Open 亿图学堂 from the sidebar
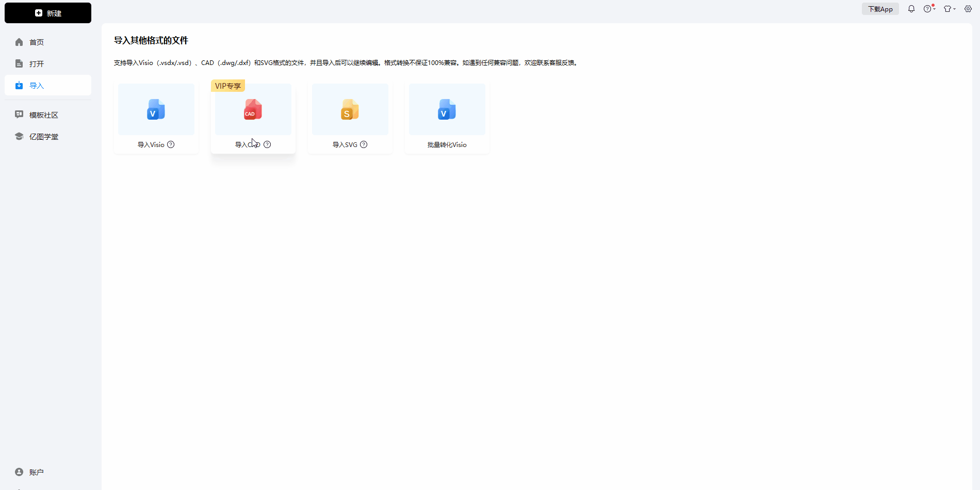Viewport: 980px width, 490px height. click(x=48, y=137)
